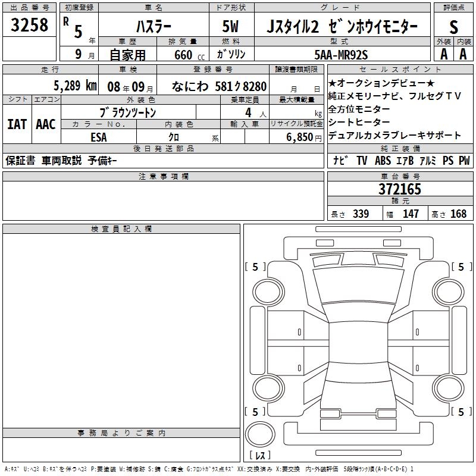Click the exterior color ブラウンツートン
Viewport: 476px width, 476px height.
point(128,112)
